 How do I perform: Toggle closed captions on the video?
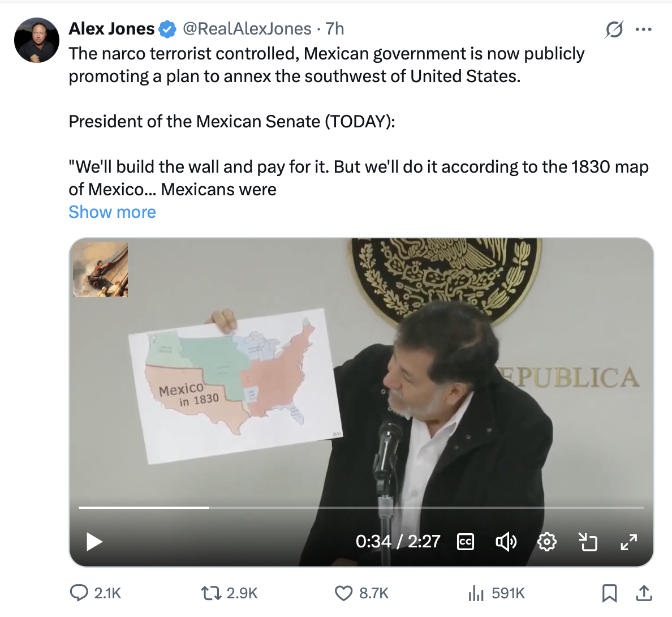click(466, 542)
